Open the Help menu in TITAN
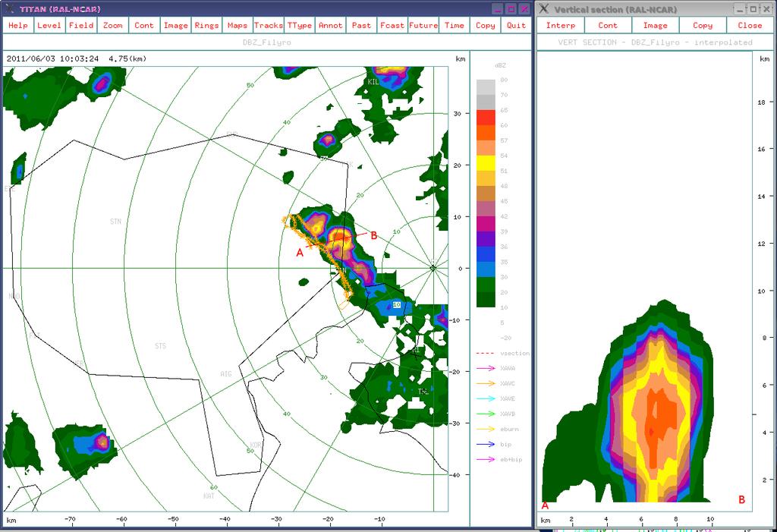This screenshot has height=532, width=777. click(18, 25)
